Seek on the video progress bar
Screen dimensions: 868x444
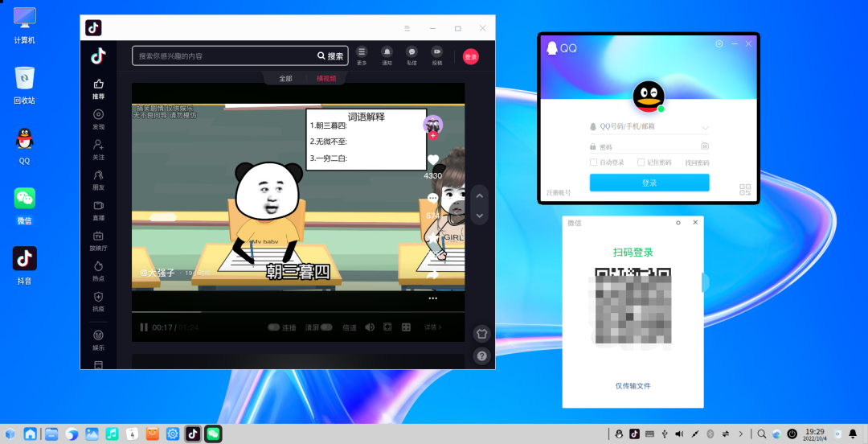coord(298,312)
